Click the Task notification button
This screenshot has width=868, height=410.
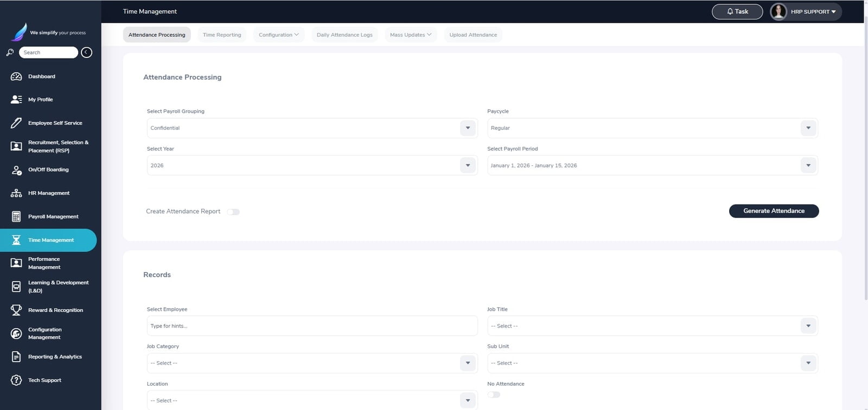pos(737,11)
